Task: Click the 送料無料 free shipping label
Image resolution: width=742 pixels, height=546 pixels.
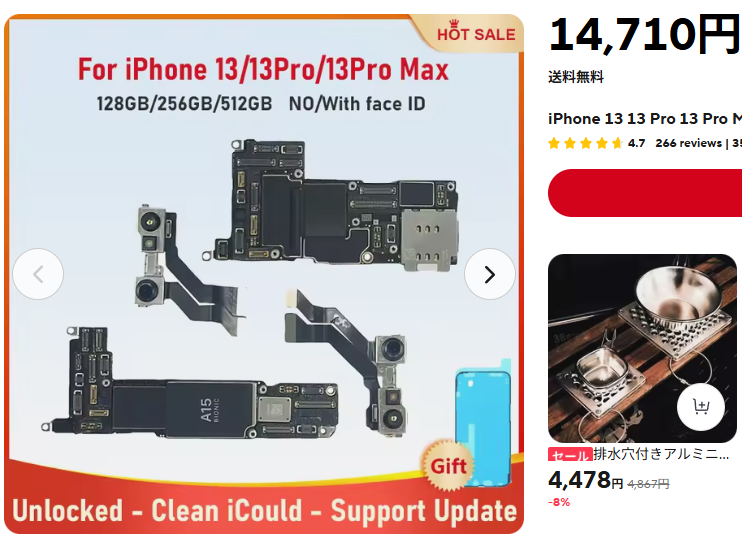Action: [576, 77]
